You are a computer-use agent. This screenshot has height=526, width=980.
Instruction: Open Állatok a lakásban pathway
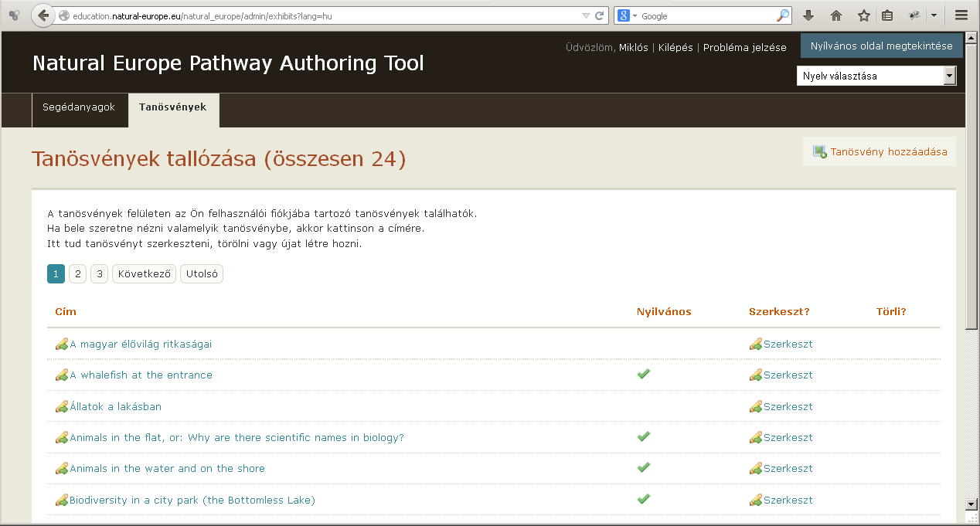point(116,407)
